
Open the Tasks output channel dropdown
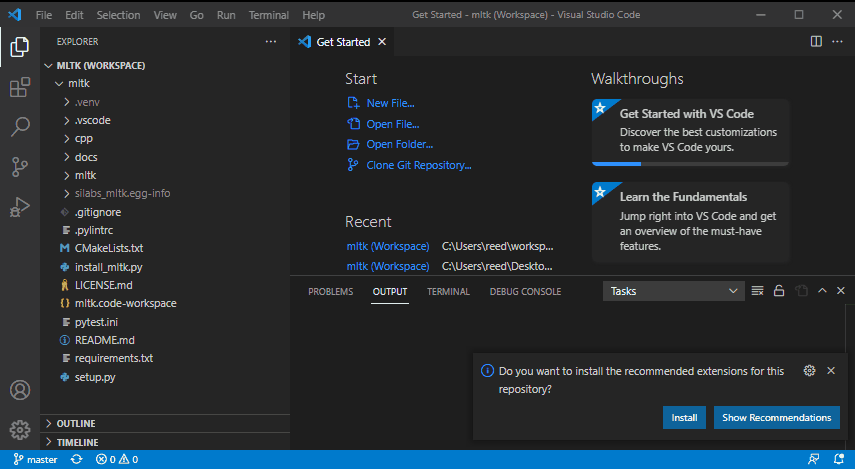click(672, 291)
